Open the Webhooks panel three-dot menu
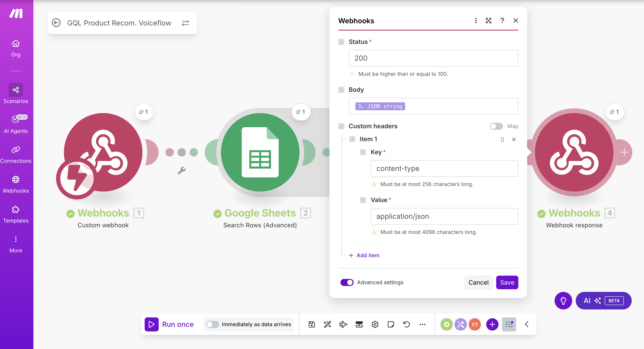The image size is (644, 349). tap(476, 20)
